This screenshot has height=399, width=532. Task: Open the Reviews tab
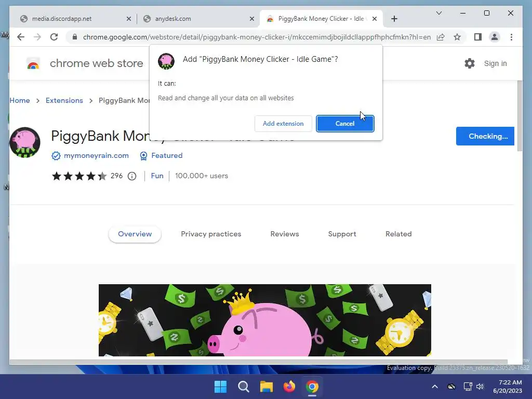click(x=285, y=234)
